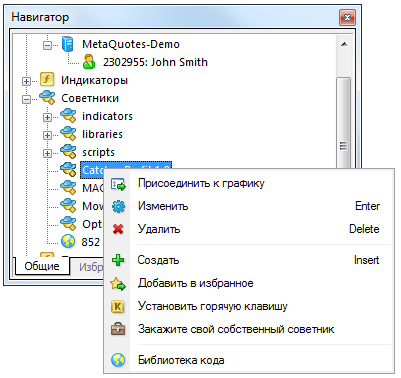Viewport: 401px width, 378px height.
Task: Click the K hotkey icon
Action: pyautogui.click(x=118, y=306)
